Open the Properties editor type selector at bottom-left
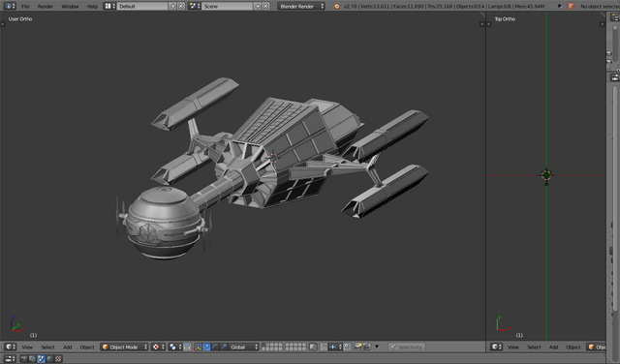The width and height of the screenshot is (620, 364). tap(9, 358)
